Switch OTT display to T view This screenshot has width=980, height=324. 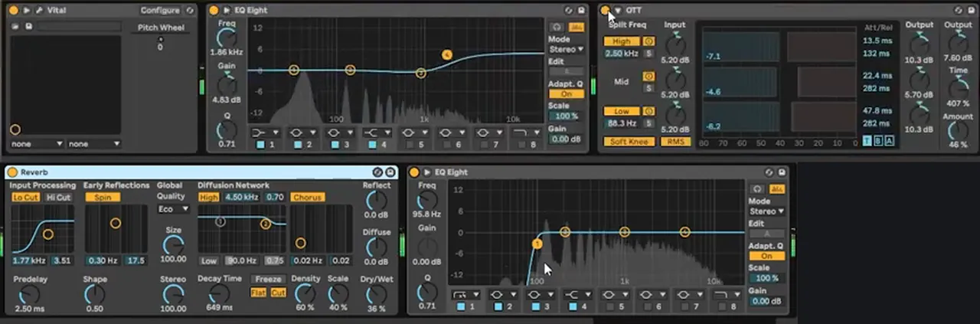click(x=867, y=142)
